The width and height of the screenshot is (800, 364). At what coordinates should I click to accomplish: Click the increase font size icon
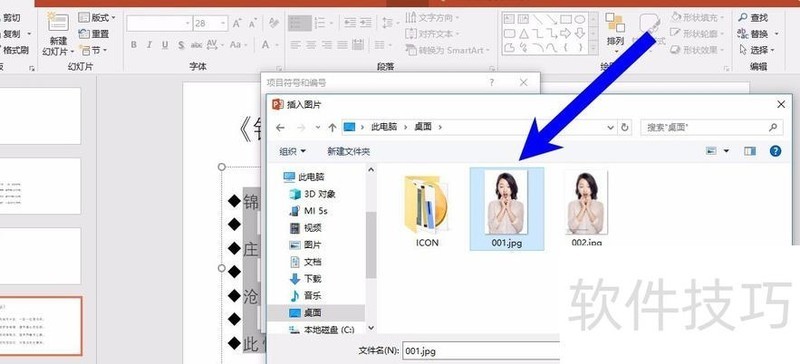(237, 23)
